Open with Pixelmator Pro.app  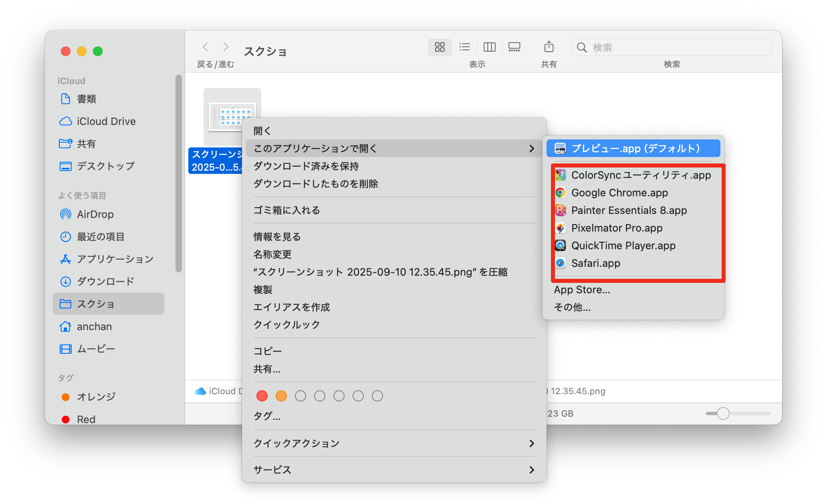pos(633,228)
